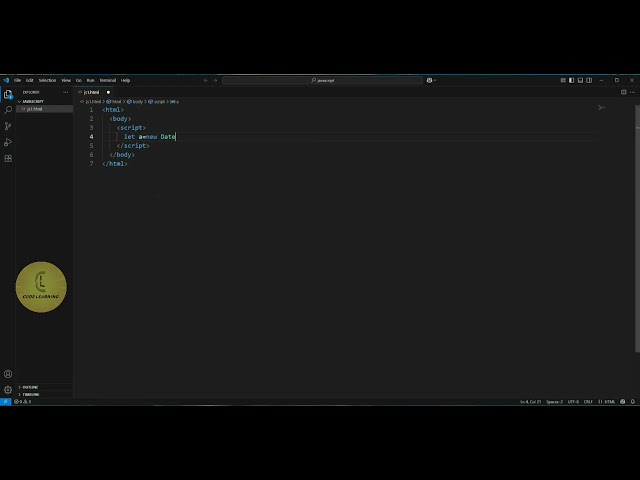Collapse the JAVASCRIPT folder section

point(31,101)
